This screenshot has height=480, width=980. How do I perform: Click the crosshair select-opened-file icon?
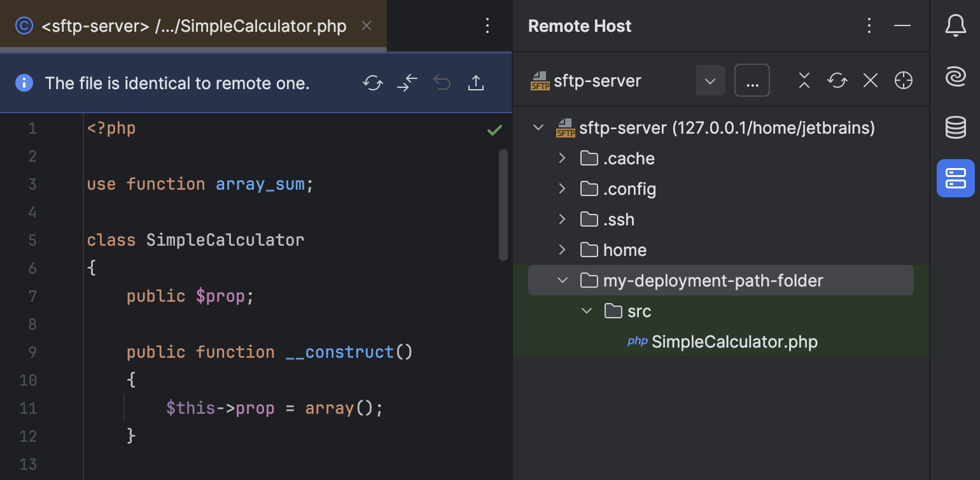click(x=903, y=80)
